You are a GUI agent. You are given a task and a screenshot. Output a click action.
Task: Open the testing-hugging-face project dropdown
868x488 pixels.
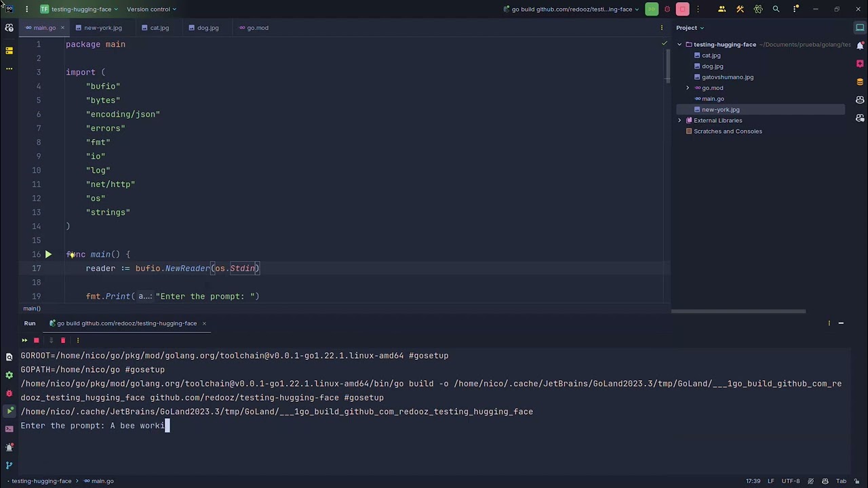pyautogui.click(x=79, y=9)
